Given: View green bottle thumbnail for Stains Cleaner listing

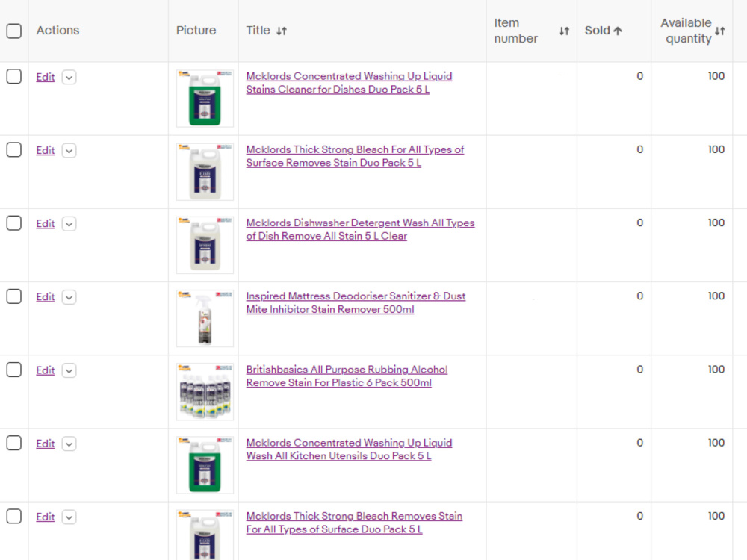Looking at the screenshot, I should point(205,99).
